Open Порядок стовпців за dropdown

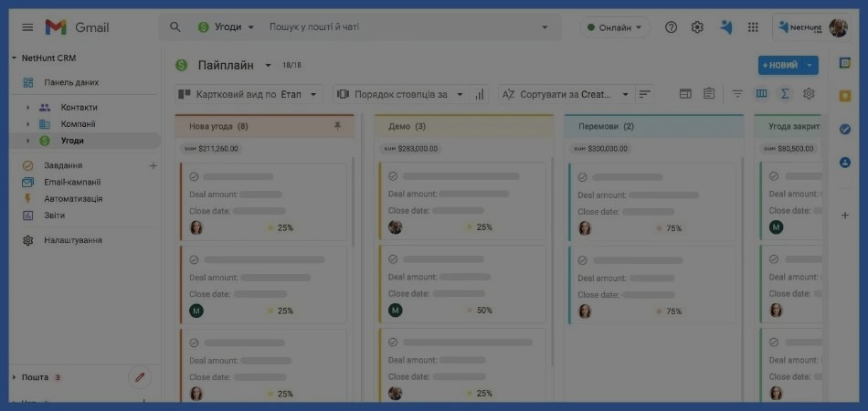pyautogui.click(x=401, y=94)
